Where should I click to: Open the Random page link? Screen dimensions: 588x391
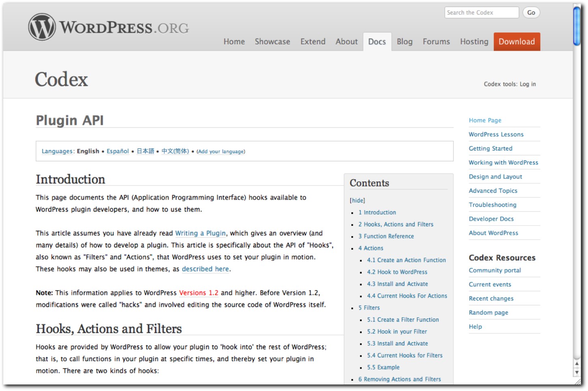point(488,313)
